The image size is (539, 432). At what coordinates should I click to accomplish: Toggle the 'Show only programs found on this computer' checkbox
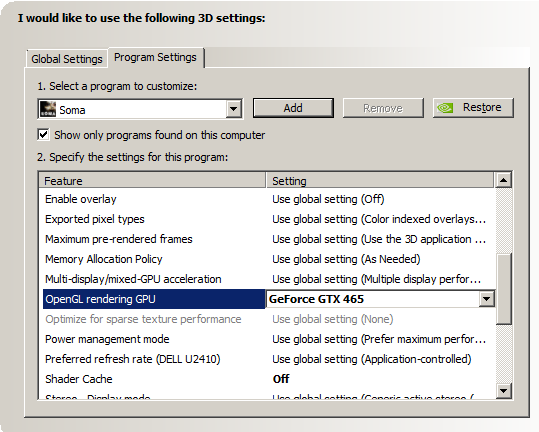pos(43,134)
